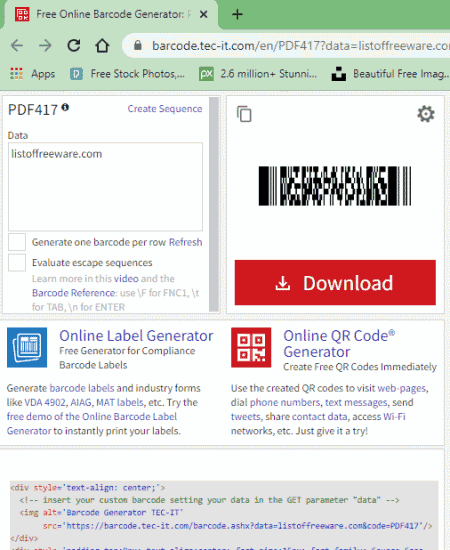Copy the barcode to clipboard icon

244,114
